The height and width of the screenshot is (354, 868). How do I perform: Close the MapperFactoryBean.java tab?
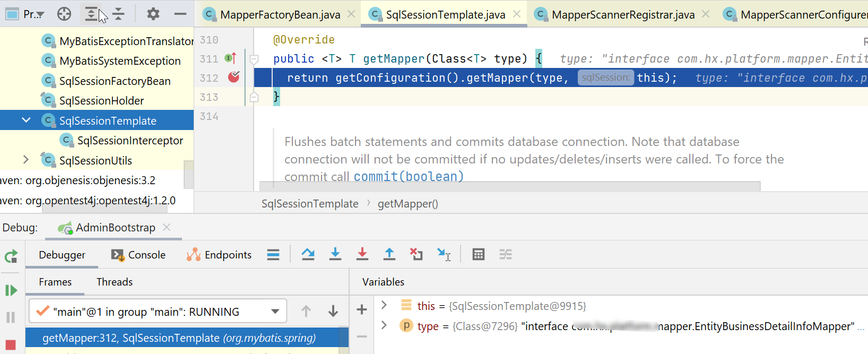click(351, 14)
